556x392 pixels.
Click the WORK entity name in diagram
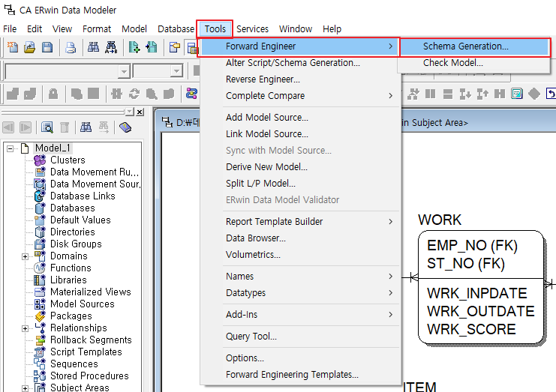[440, 220]
